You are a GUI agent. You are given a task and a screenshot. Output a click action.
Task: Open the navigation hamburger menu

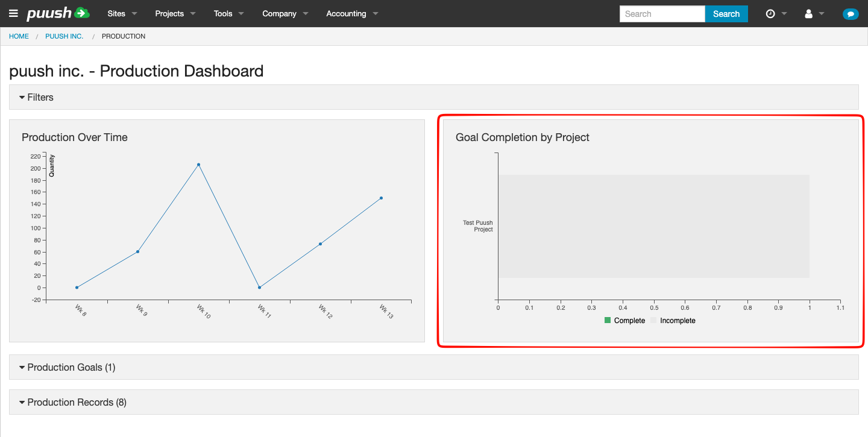pos(13,13)
